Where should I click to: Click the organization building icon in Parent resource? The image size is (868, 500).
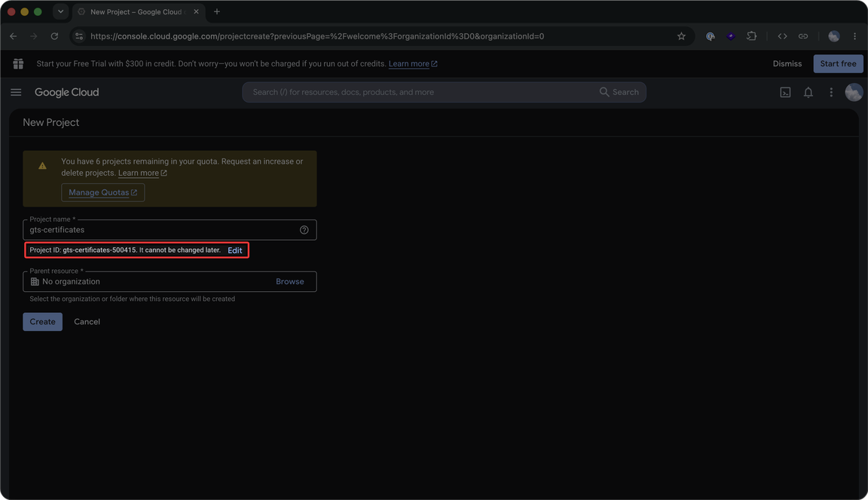35,281
